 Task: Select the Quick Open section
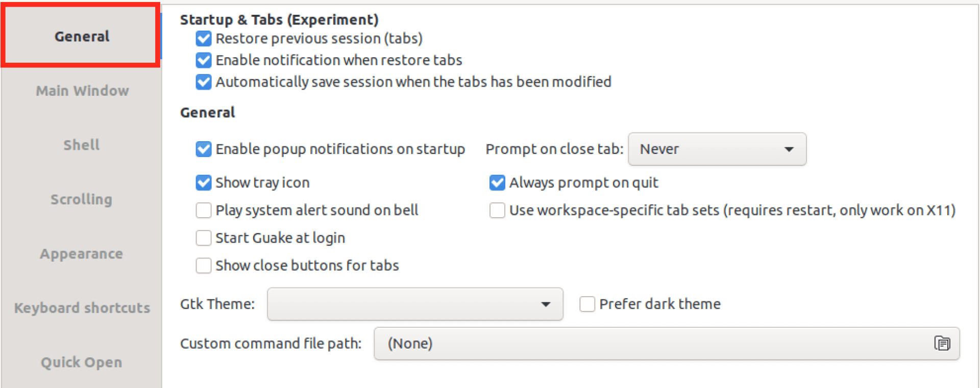pos(81,362)
